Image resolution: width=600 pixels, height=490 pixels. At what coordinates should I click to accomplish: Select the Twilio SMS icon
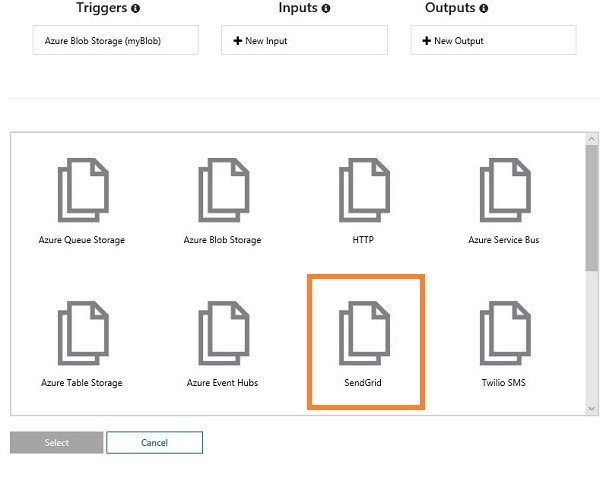point(503,335)
